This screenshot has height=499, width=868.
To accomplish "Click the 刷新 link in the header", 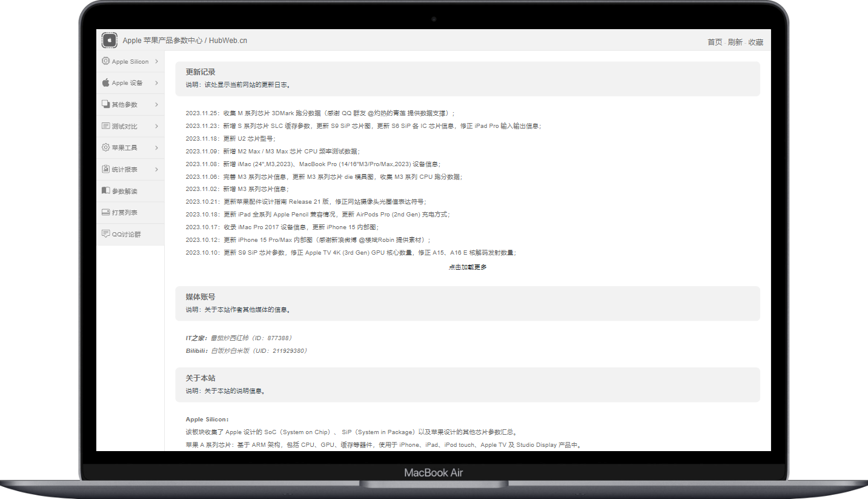I will click(x=735, y=42).
